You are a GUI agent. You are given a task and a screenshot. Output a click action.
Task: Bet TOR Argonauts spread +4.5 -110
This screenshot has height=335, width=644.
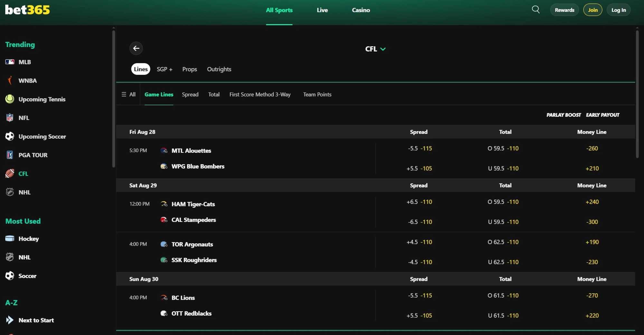(x=419, y=242)
